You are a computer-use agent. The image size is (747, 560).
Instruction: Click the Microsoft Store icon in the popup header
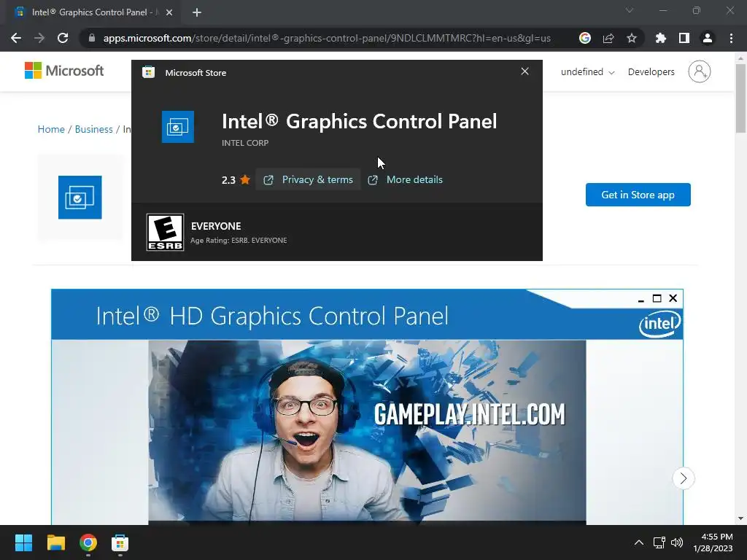point(148,72)
